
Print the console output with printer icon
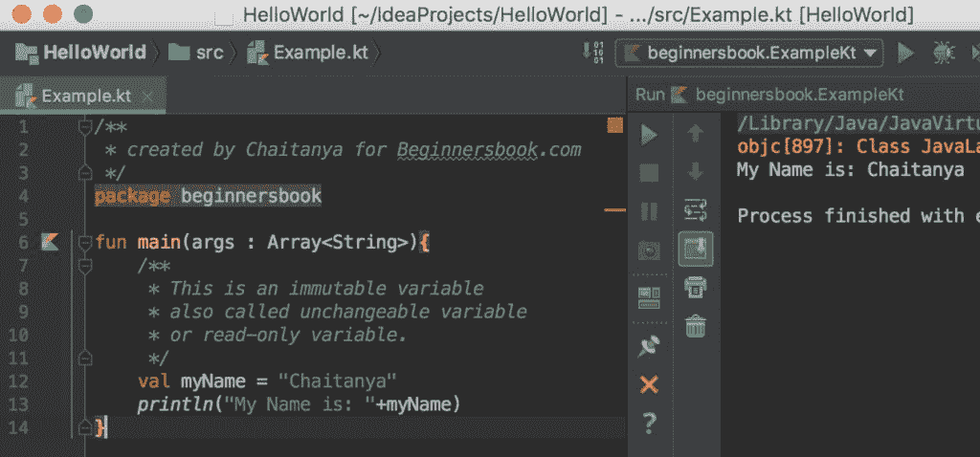696,287
